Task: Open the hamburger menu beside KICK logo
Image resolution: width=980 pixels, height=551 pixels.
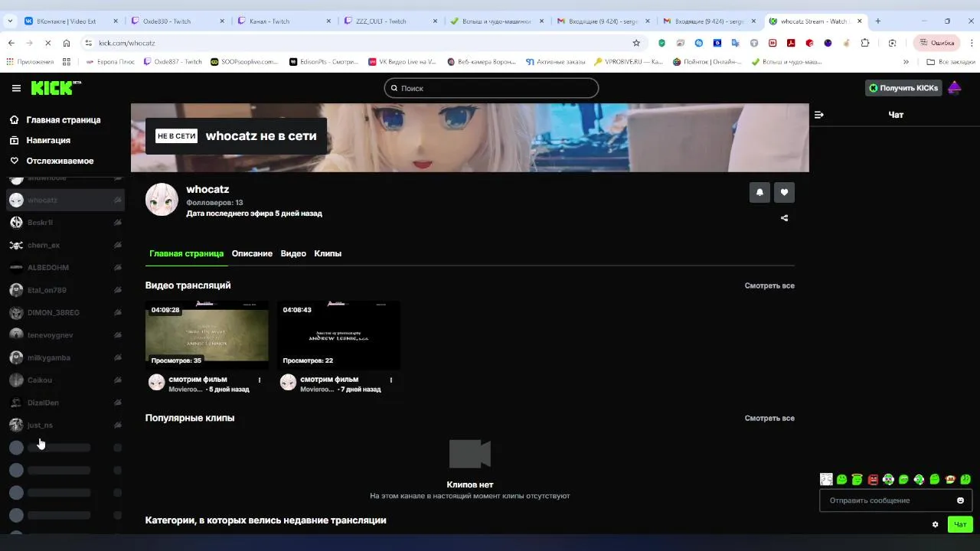Action: pos(16,88)
